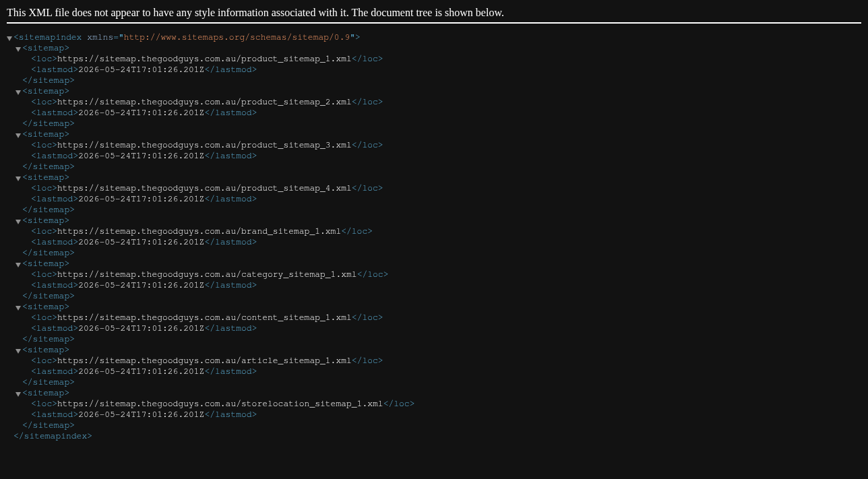Click the 'This XML file does not appear' notice
Viewport: 868px width, 479px height.
click(x=255, y=13)
